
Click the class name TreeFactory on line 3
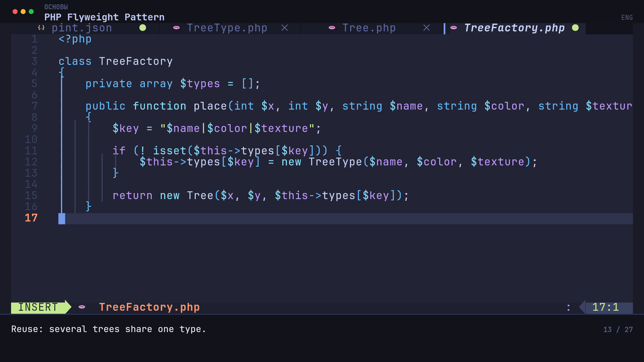point(136,61)
